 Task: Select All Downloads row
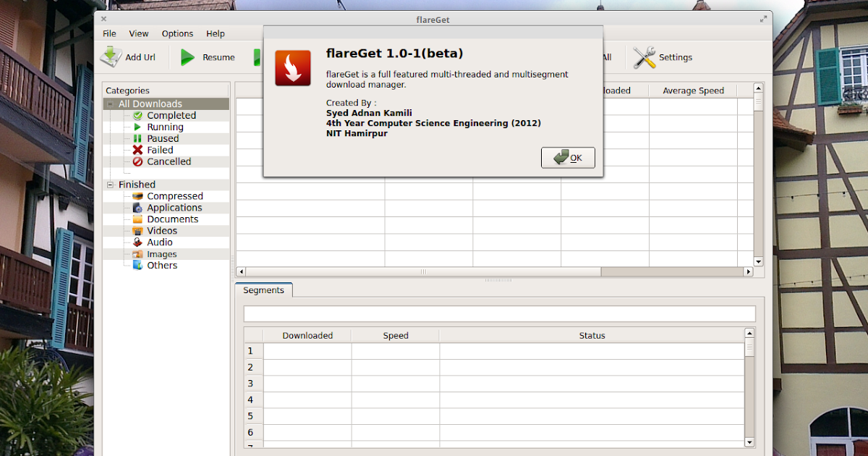166,104
